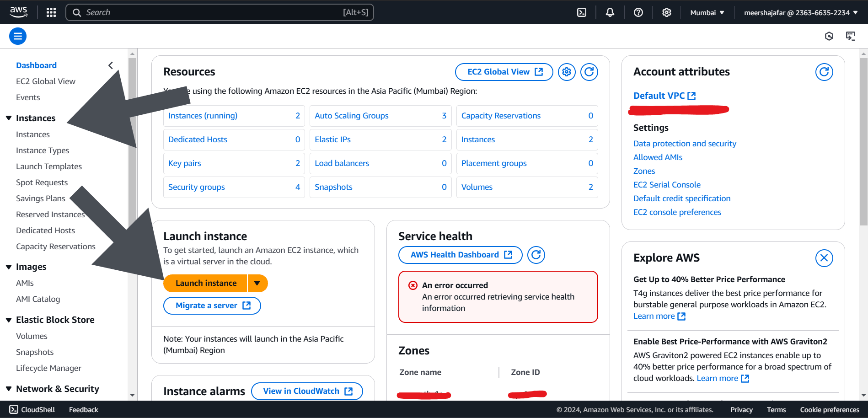Viewport: 868px width, 418px height.
Task: Open Savings Plans in sidebar
Action: tap(41, 198)
